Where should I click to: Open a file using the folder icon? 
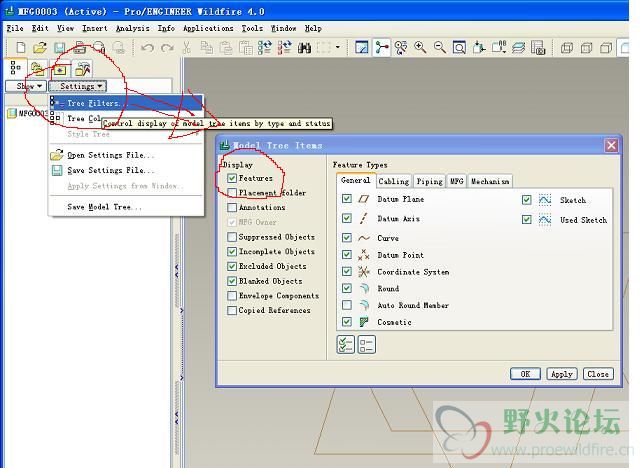tap(40, 48)
